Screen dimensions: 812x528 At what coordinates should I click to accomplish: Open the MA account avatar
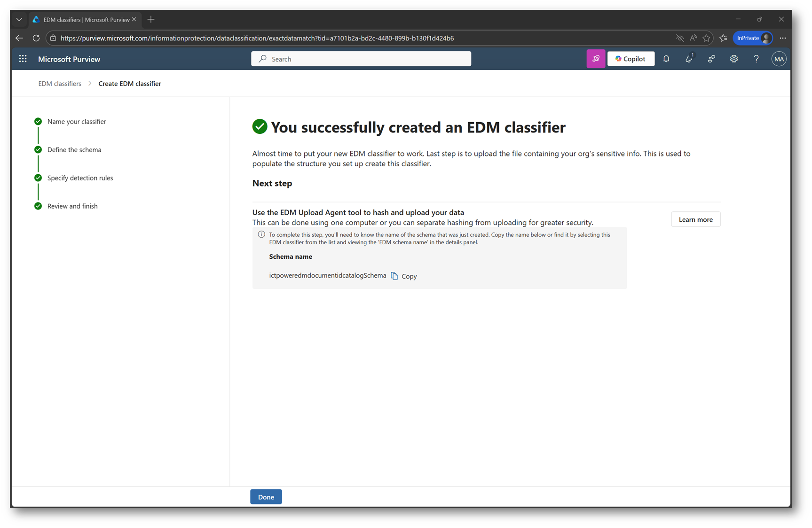pos(779,59)
